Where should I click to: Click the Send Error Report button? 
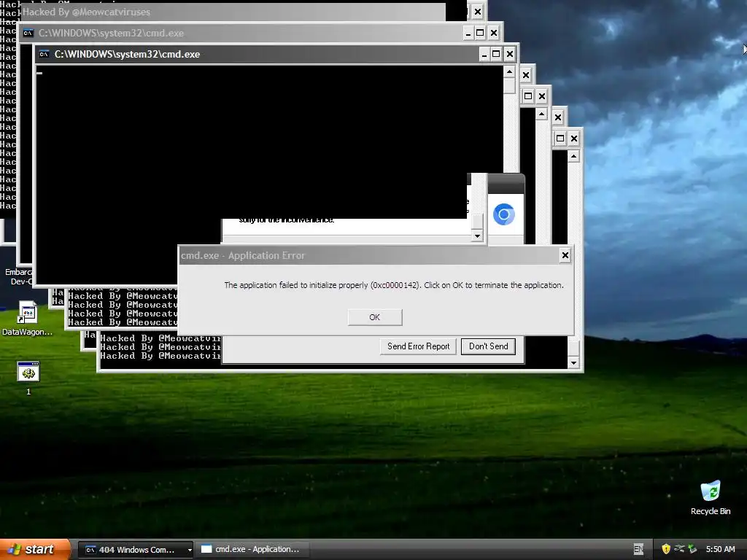(x=418, y=346)
